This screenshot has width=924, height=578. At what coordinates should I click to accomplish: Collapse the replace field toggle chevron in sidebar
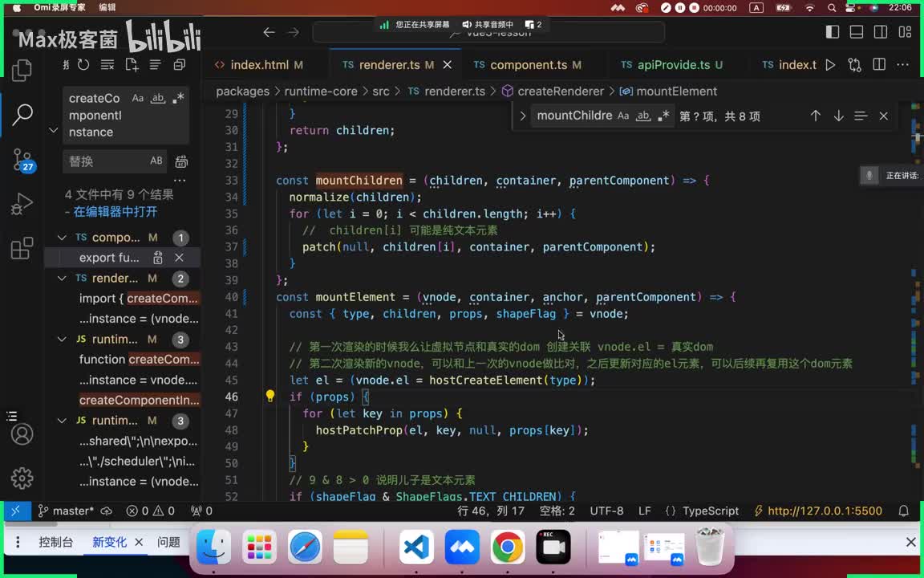click(54, 130)
